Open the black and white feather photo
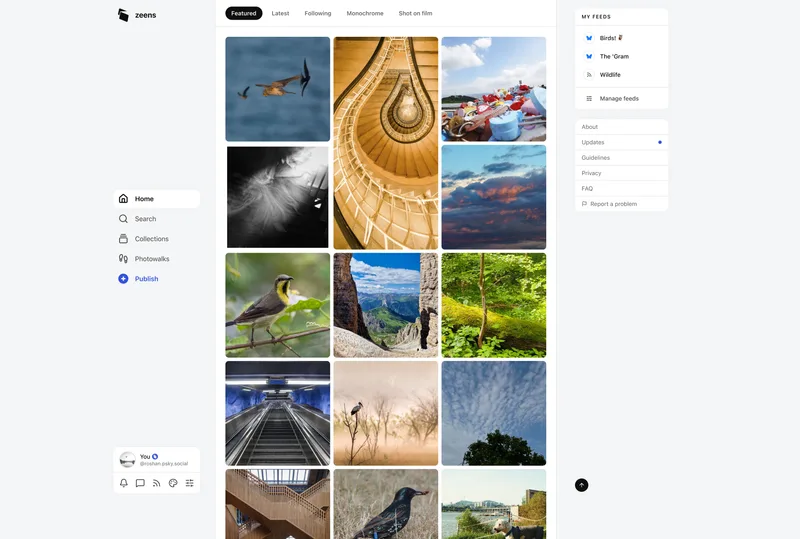Image resolution: width=800 pixels, height=539 pixels. tap(278, 197)
